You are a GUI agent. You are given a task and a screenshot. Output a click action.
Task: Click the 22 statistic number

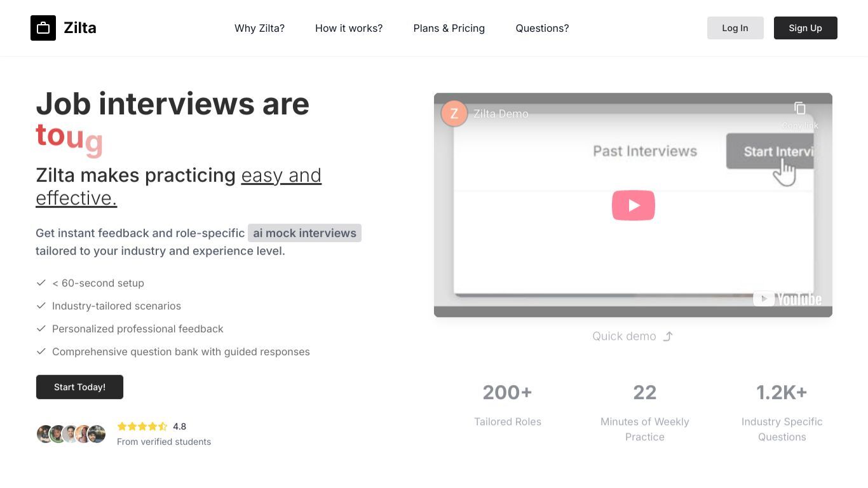click(x=645, y=393)
